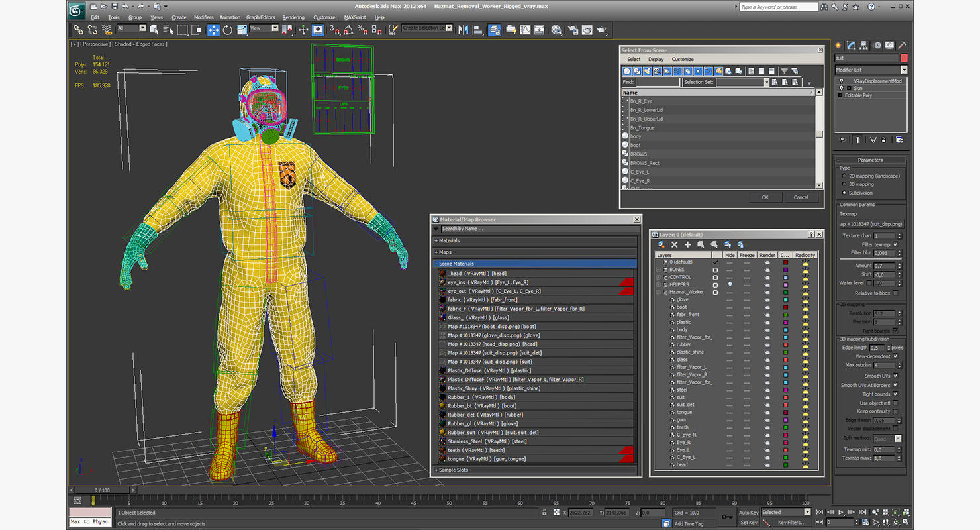
Task: Expand the Sample Slots rollout
Action: click(535, 470)
